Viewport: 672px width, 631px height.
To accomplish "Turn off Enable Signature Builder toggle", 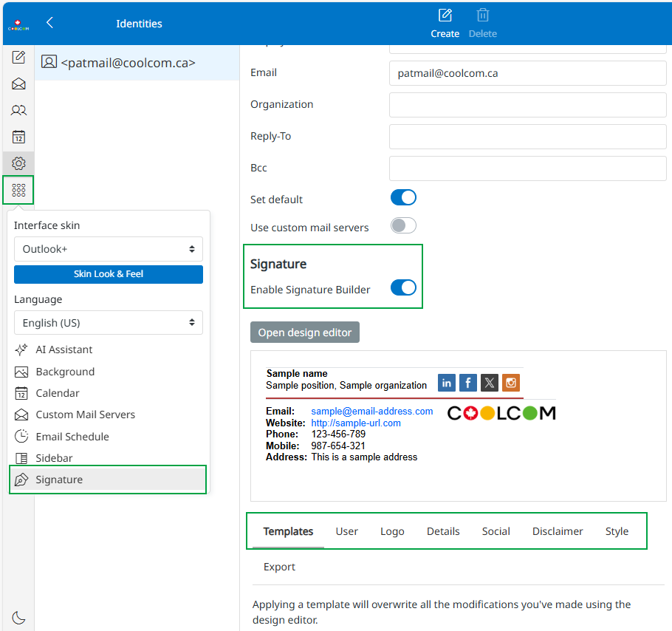I will 403,287.
